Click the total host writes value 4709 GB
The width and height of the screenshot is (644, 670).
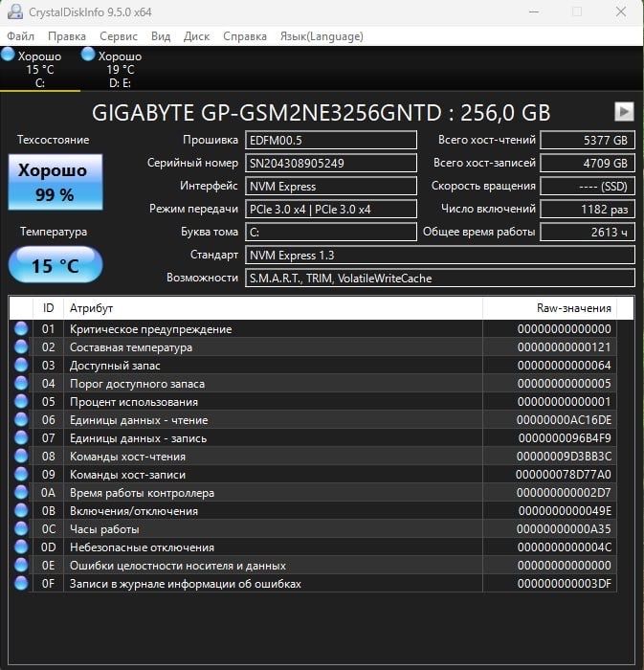coord(588,164)
